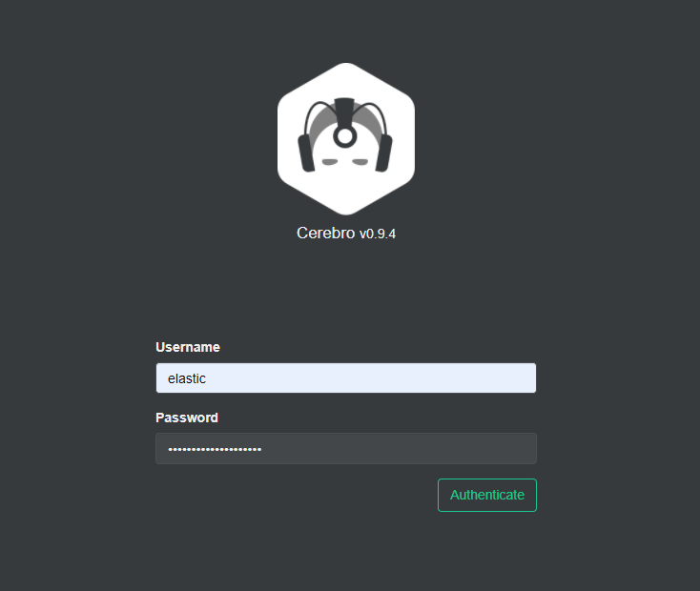Click the dark top connector of logo headset
Screen dimensions: 700x591
(344, 111)
